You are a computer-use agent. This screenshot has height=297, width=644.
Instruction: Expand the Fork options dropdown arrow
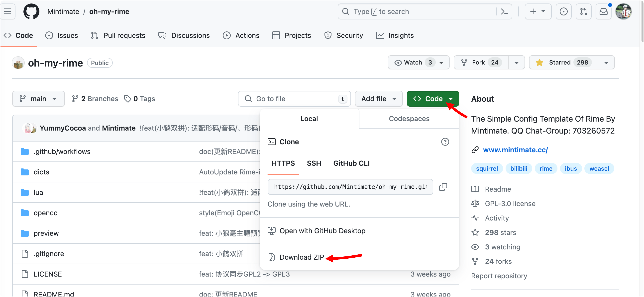(517, 63)
